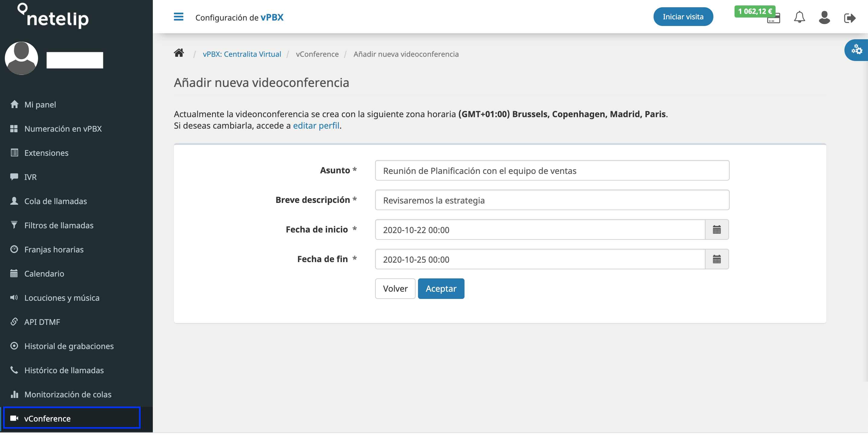Click the Historial de grabaciones record icon
The width and height of the screenshot is (868, 436).
click(14, 346)
